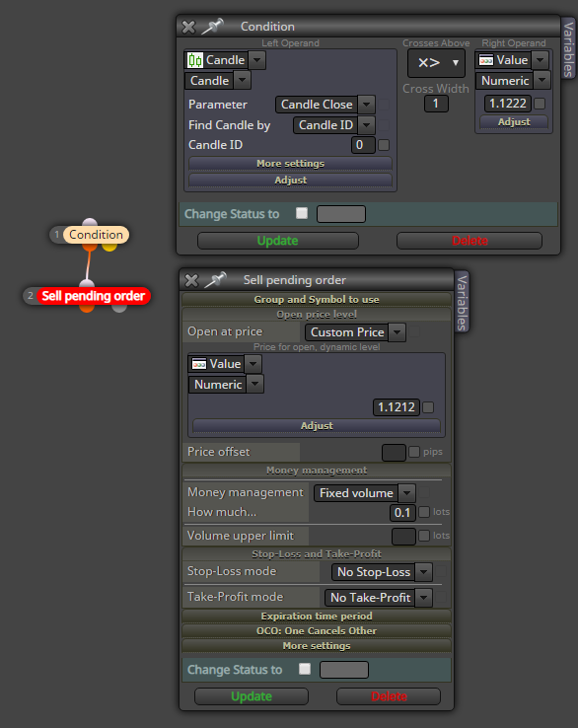Click the Volume upper limit input field
This screenshot has width=578, height=728.
tap(403, 537)
